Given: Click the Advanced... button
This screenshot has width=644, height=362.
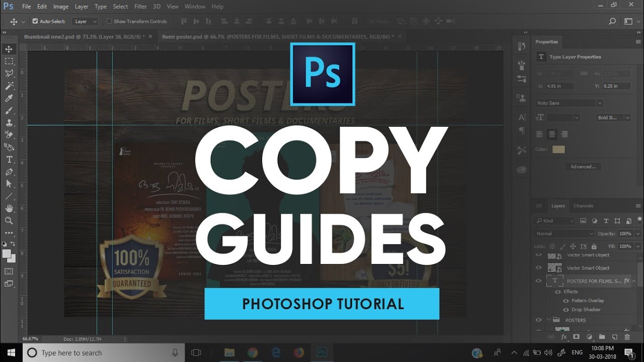Looking at the screenshot, I should 583,166.
